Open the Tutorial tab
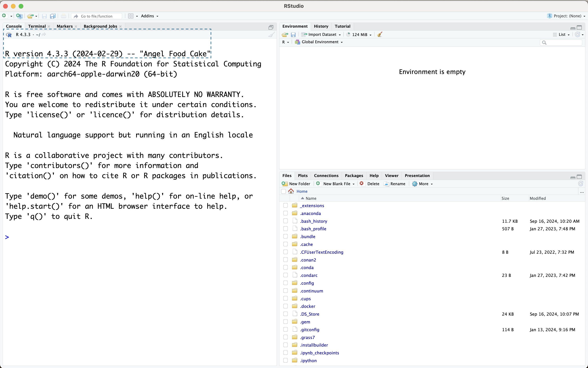588x368 pixels. click(342, 26)
